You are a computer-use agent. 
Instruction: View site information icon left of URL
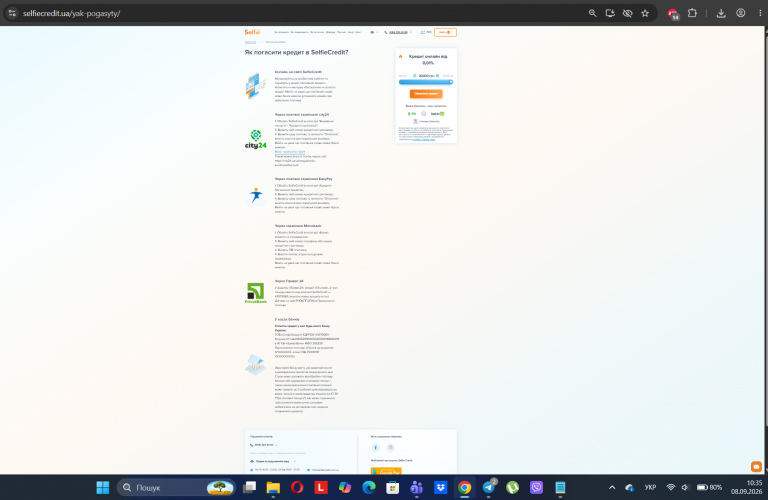point(12,13)
